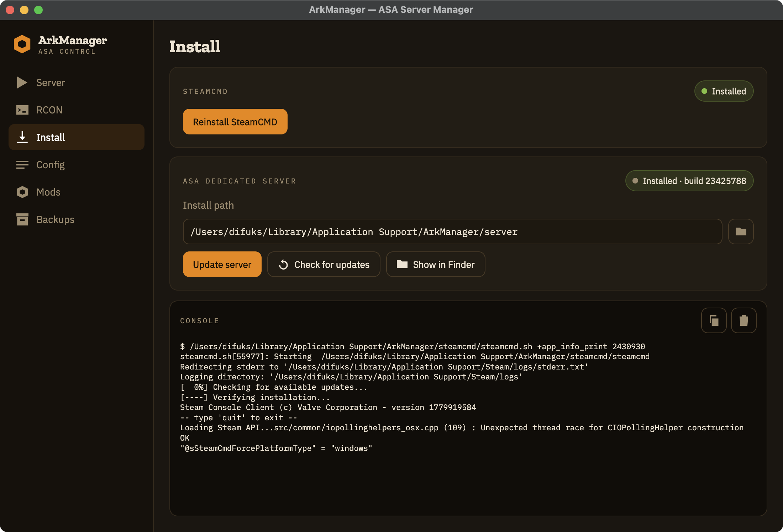Viewport: 783px width, 532px height.
Task: Click console line 'Redirecting stderr to'
Action: [384, 367]
